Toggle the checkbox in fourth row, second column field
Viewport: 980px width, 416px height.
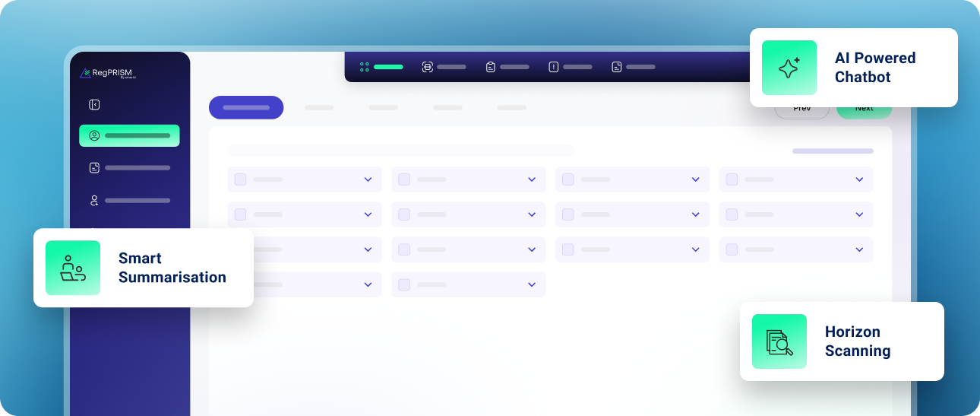click(404, 284)
